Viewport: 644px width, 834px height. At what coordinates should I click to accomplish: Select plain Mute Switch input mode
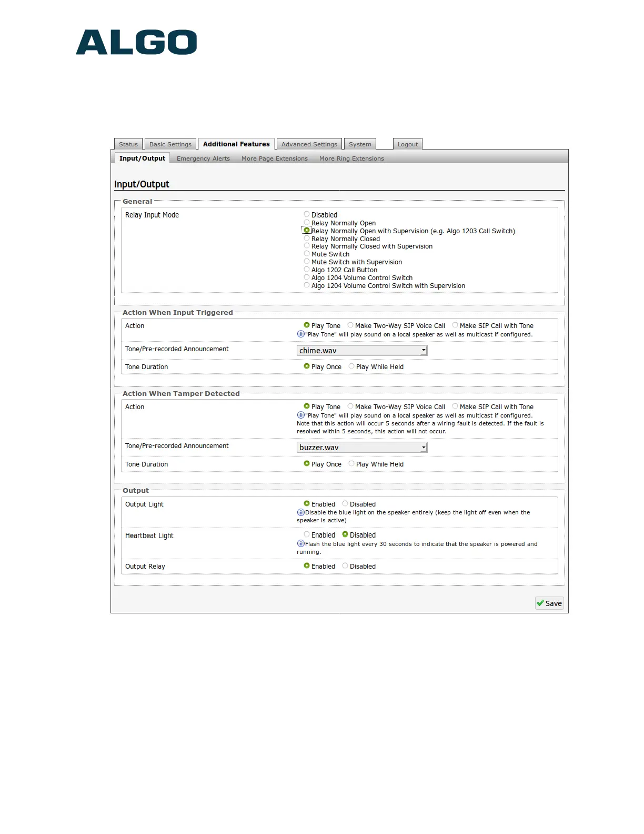point(307,253)
